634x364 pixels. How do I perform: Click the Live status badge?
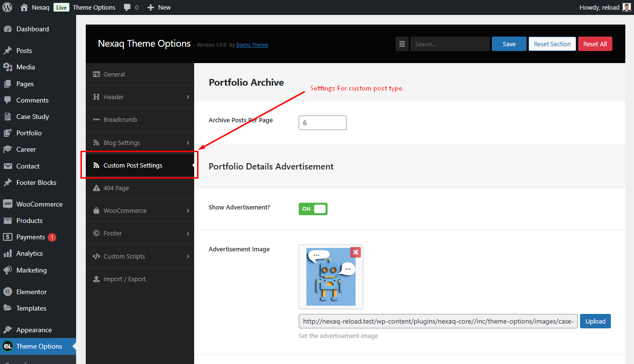coord(61,8)
